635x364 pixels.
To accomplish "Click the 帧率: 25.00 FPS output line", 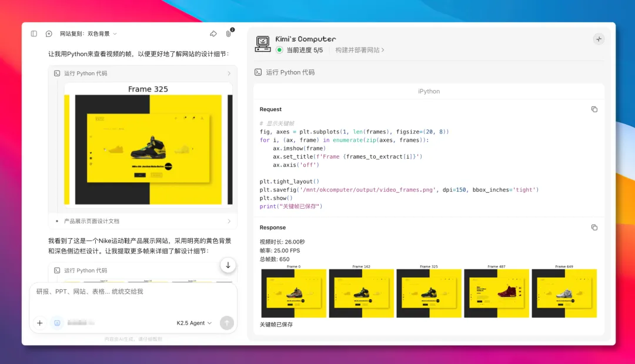I will coord(280,251).
